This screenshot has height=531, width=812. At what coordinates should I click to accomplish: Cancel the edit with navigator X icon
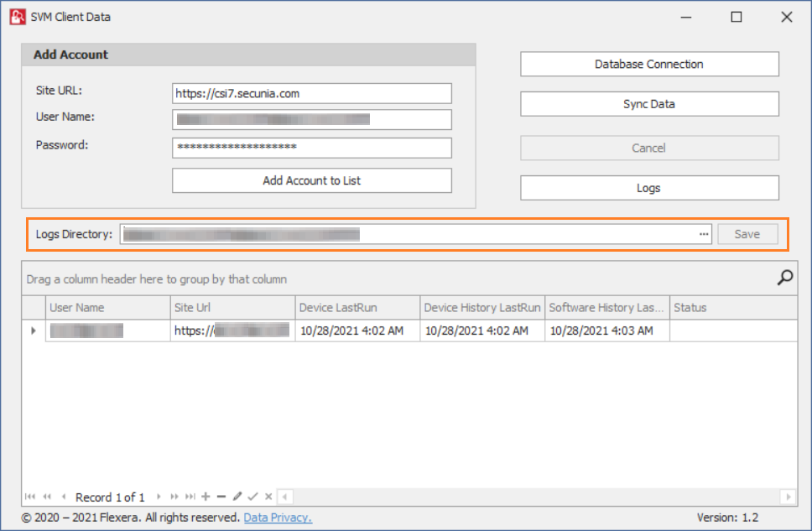(x=268, y=497)
